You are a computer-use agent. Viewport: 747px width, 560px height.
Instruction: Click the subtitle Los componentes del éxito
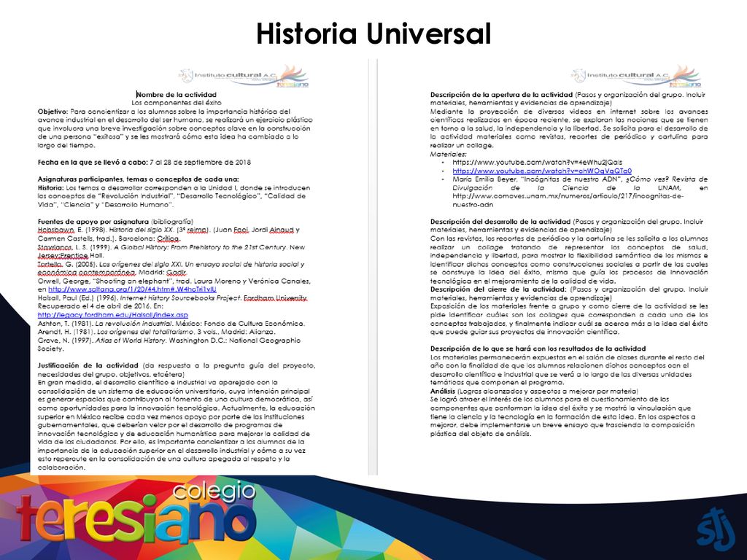coord(177,103)
